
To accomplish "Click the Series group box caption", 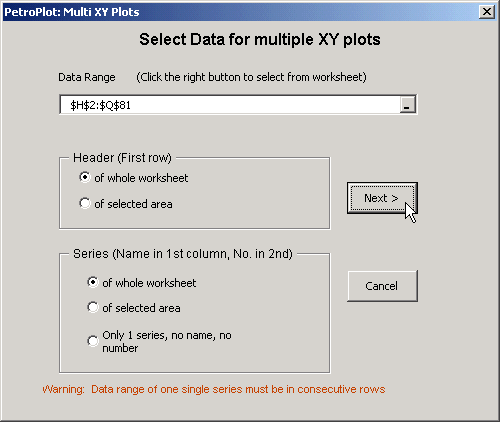I will click(x=183, y=254).
